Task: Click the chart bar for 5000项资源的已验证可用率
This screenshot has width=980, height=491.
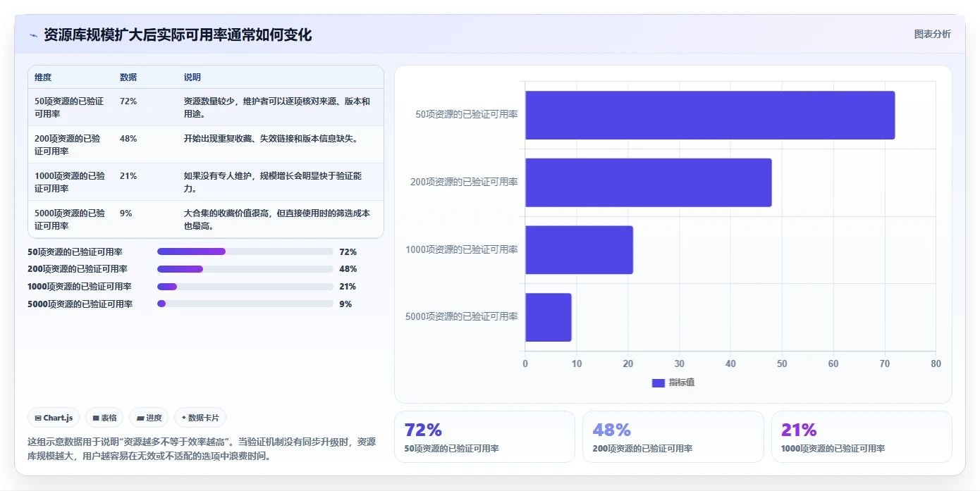Action: pyautogui.click(x=549, y=317)
